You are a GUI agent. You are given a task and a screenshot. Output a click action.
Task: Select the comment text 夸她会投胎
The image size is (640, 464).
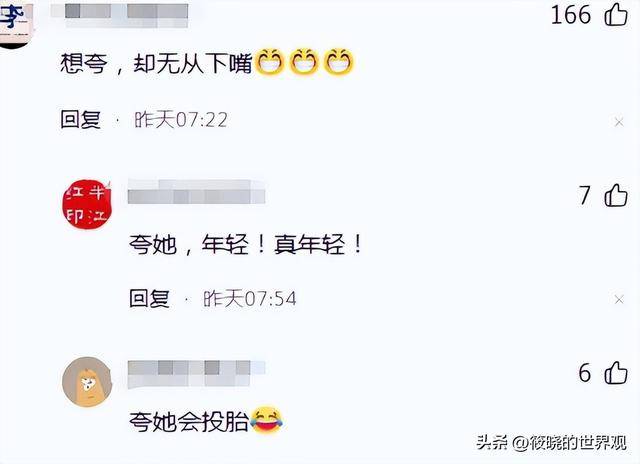pyautogui.click(x=189, y=422)
